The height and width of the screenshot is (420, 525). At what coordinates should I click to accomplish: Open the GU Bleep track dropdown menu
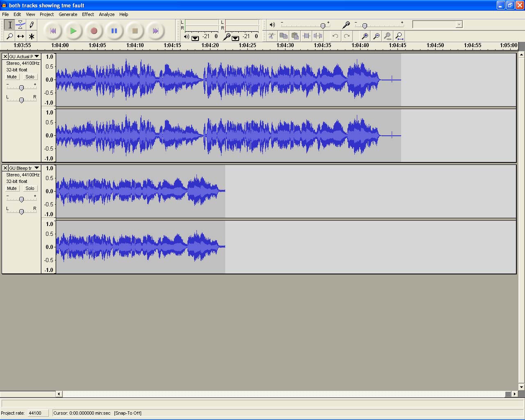point(37,168)
